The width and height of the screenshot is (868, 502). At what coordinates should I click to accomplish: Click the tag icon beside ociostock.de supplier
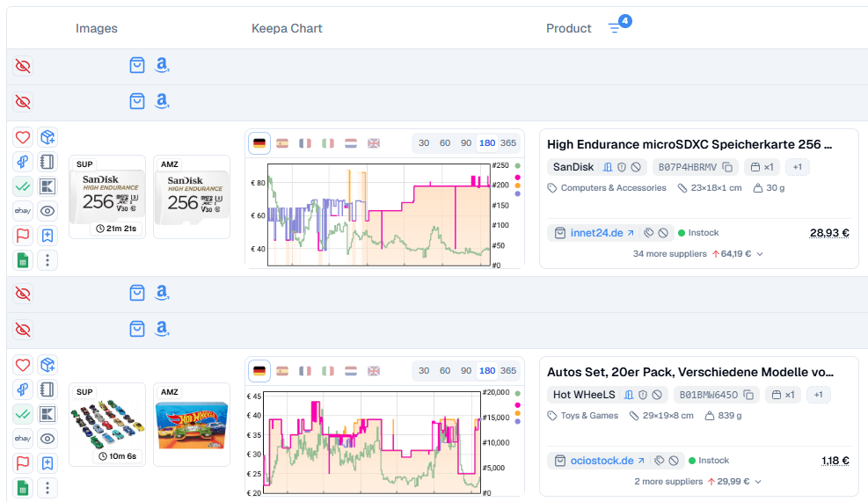tap(660, 461)
